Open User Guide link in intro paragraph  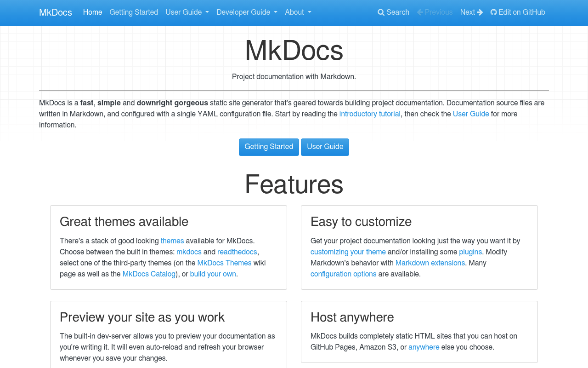[471, 114]
